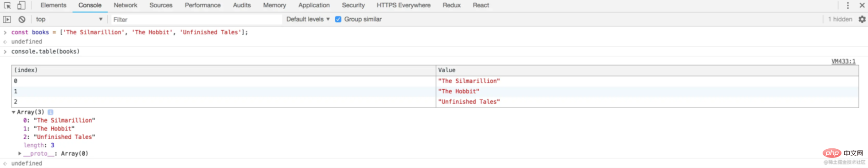
Task: Click the const books declaration line
Action: tap(130, 33)
